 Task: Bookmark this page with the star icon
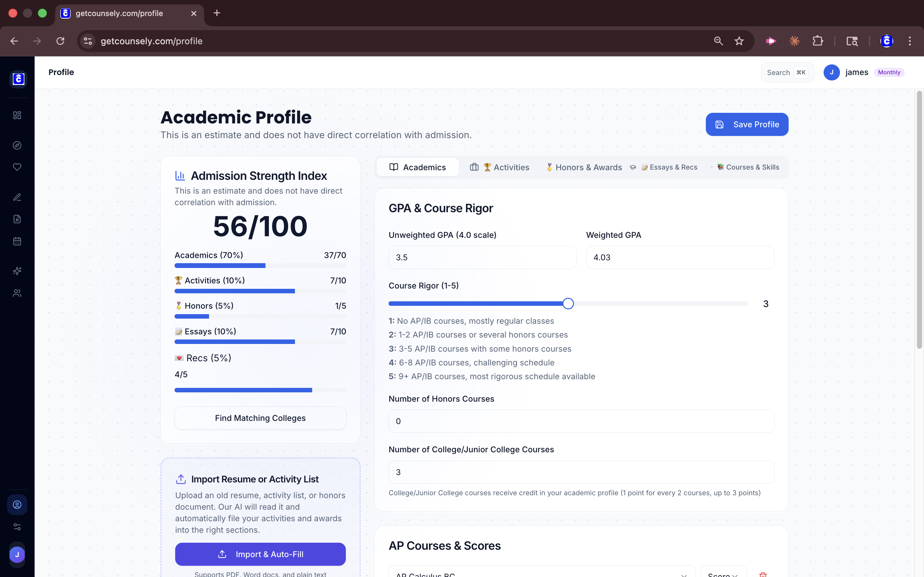click(739, 41)
